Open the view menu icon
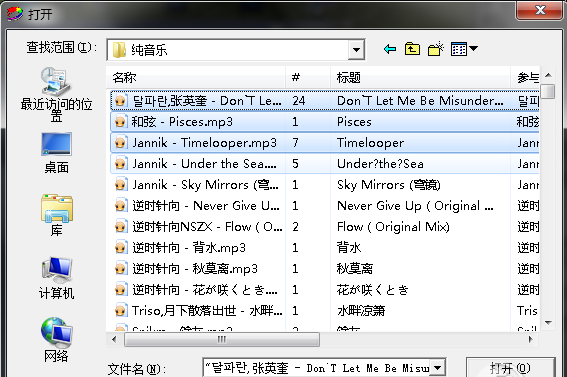Image resolution: width=567 pixels, height=377 pixels. click(464, 49)
